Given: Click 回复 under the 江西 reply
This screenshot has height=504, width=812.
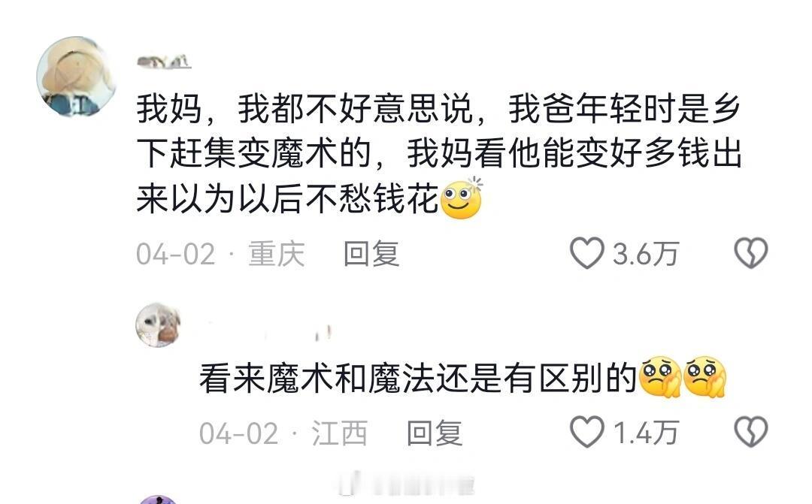Looking at the screenshot, I should click(x=434, y=433).
